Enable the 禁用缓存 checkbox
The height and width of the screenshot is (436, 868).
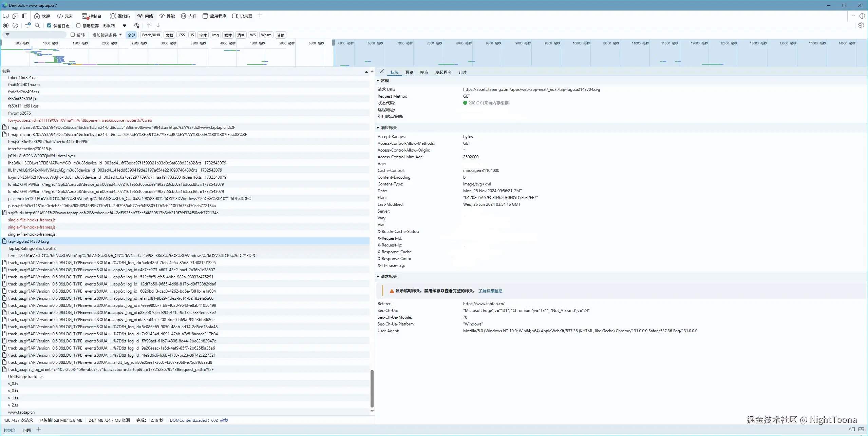pyautogui.click(x=78, y=25)
